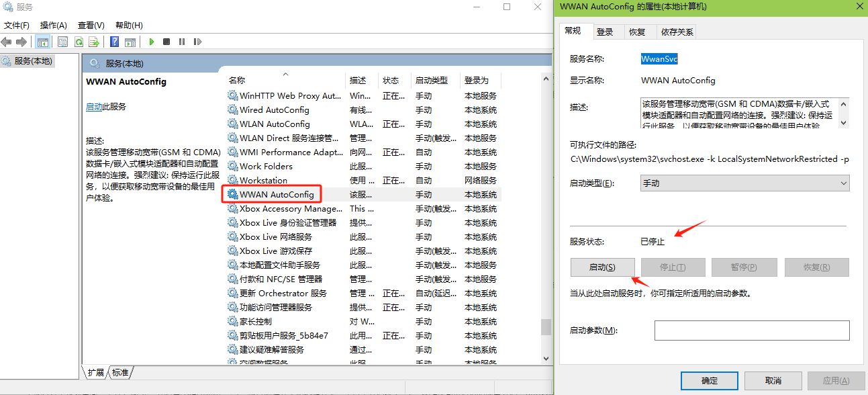Image resolution: width=868 pixels, height=395 pixels.
Task: Switch to the 登录 tab in properties
Action: (x=605, y=32)
